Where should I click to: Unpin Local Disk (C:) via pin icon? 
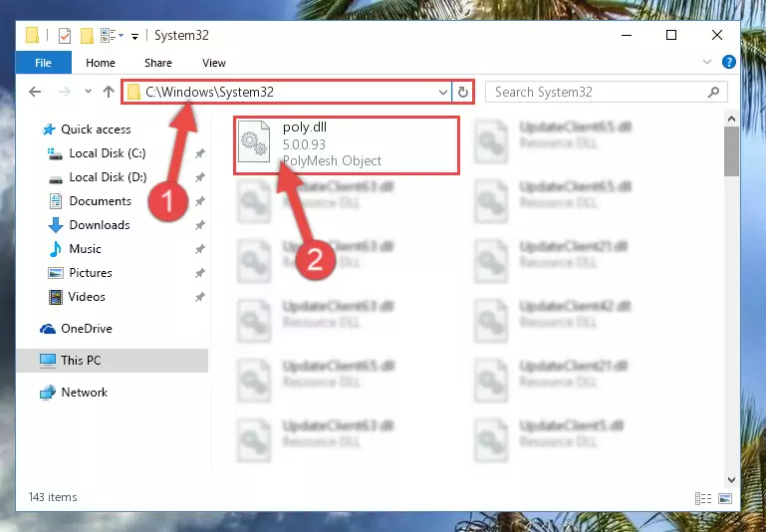[199, 153]
